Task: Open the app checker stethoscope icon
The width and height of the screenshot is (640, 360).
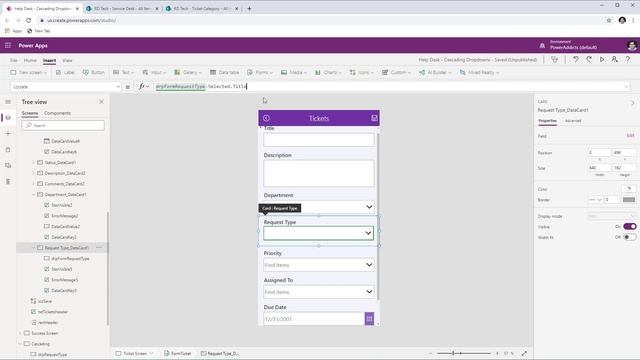Action: click(x=554, y=60)
